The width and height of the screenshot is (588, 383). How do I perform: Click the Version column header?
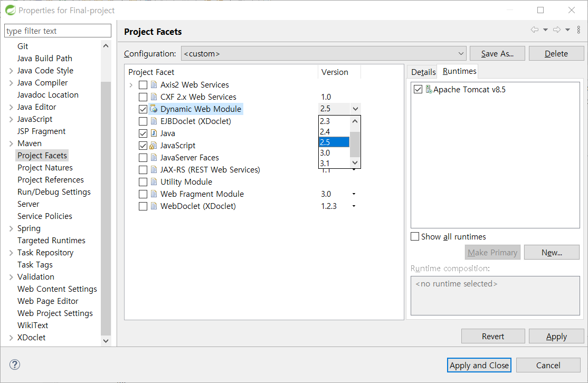(339, 72)
